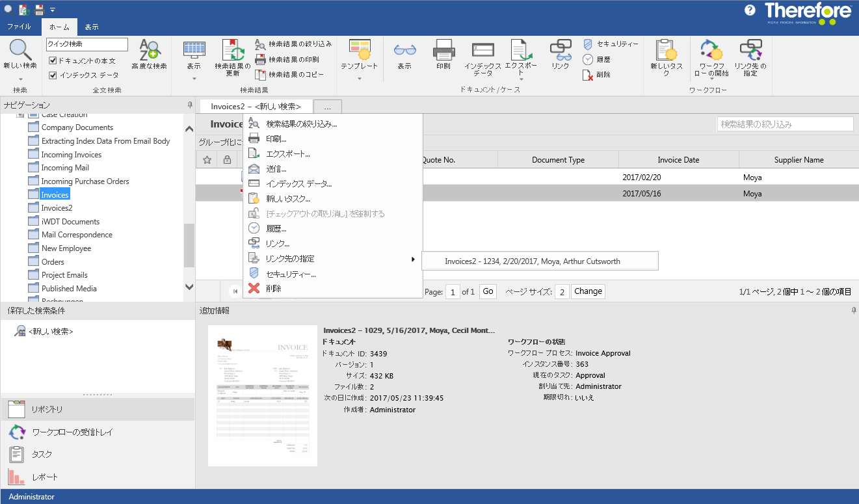Select Incoming Purchase Orders in tree
Screen dimensions: 859x504
click(x=85, y=181)
